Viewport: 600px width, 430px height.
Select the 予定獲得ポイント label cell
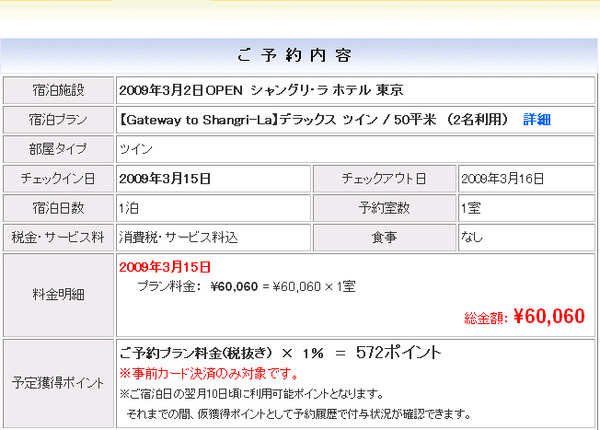59,383
